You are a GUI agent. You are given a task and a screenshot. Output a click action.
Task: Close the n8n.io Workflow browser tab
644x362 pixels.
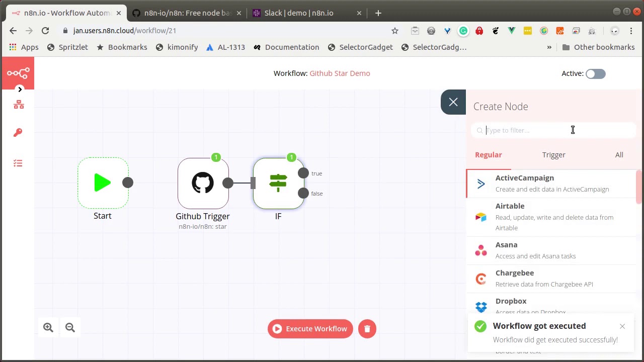pyautogui.click(x=119, y=13)
